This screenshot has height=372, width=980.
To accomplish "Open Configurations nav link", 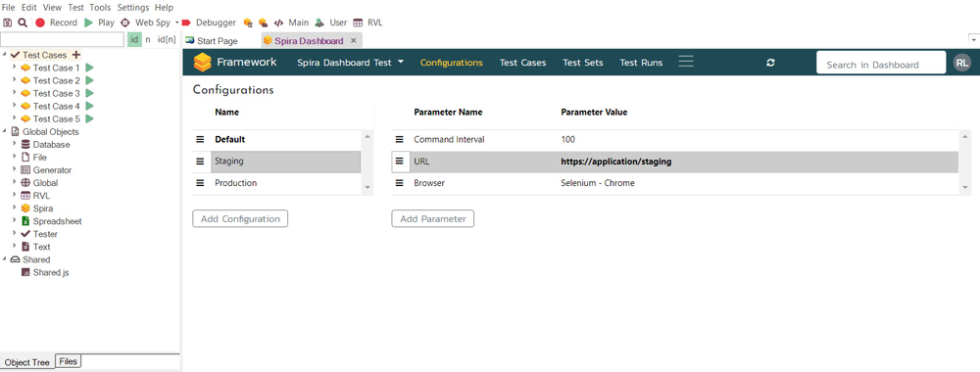I will 451,63.
